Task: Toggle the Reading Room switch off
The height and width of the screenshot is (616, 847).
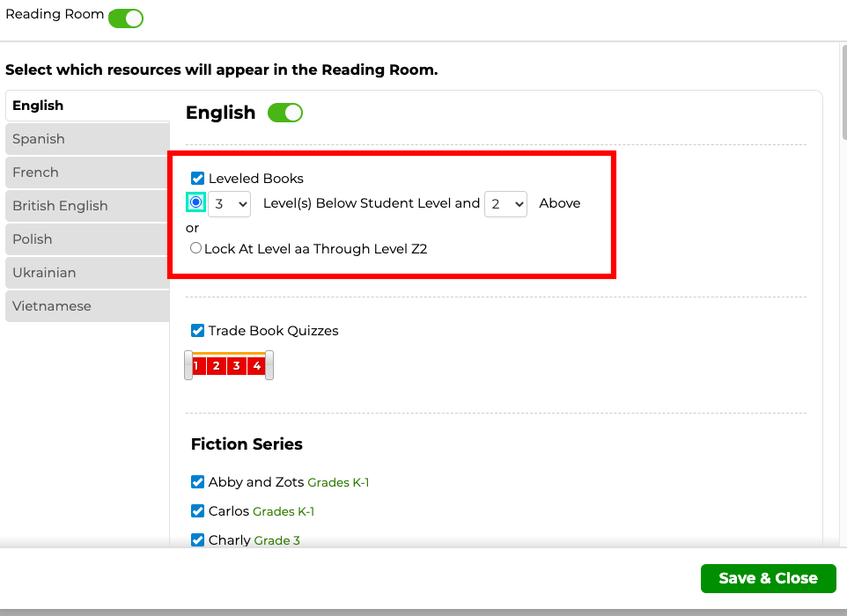Action: pyautogui.click(x=125, y=18)
